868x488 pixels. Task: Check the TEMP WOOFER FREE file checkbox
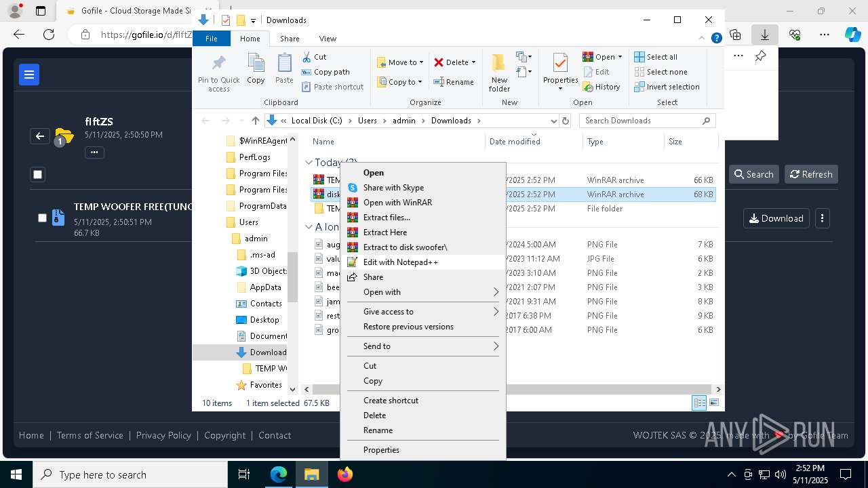point(42,218)
